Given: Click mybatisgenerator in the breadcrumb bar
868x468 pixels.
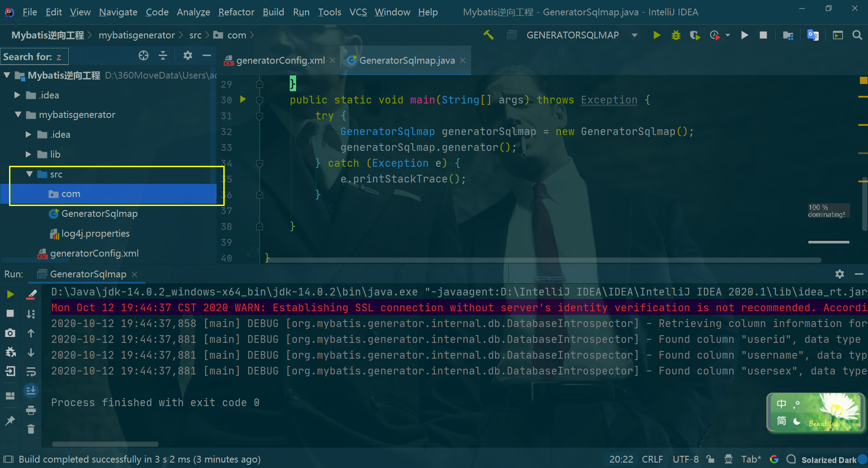Looking at the screenshot, I should click(137, 35).
